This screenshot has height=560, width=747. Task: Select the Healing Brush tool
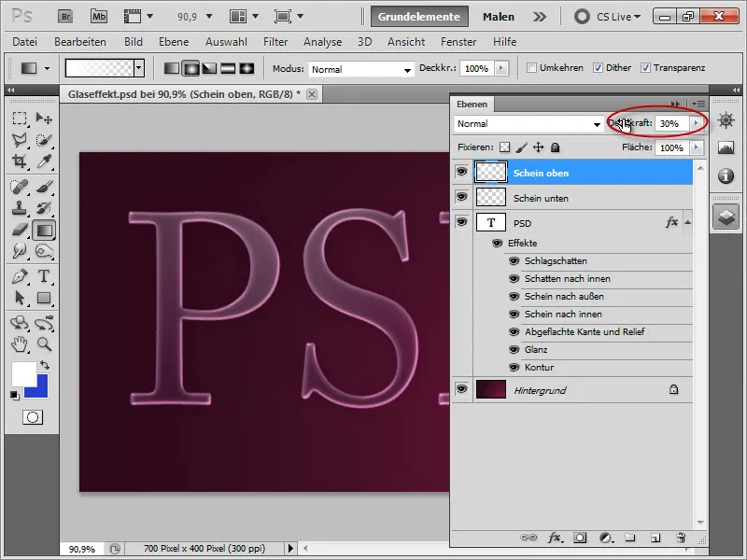pyautogui.click(x=20, y=187)
